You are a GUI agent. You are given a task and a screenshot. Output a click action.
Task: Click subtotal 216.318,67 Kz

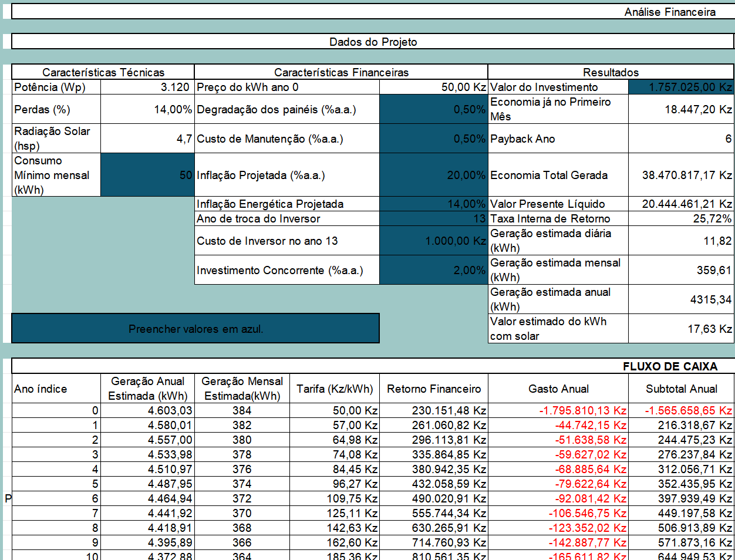tap(681, 425)
